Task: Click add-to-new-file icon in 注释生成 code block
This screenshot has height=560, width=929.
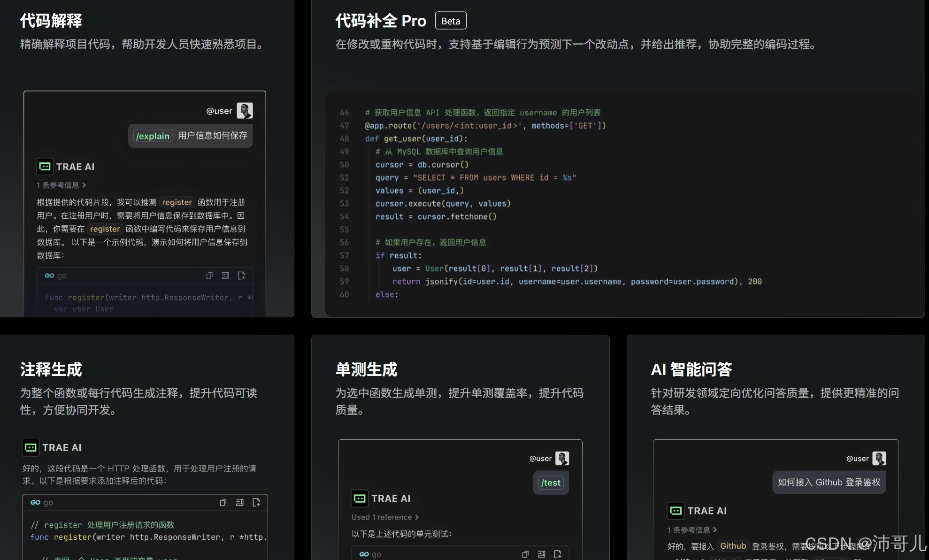Action: point(256,502)
